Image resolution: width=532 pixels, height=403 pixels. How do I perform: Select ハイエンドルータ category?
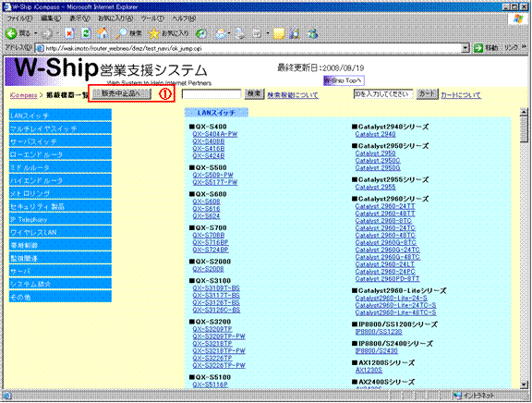coord(60,180)
